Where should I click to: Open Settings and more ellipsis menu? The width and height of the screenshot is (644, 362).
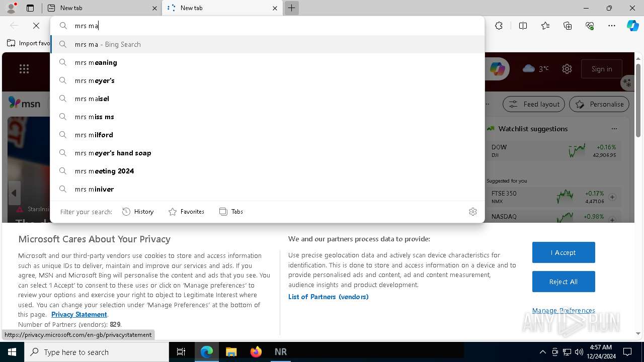(612, 26)
